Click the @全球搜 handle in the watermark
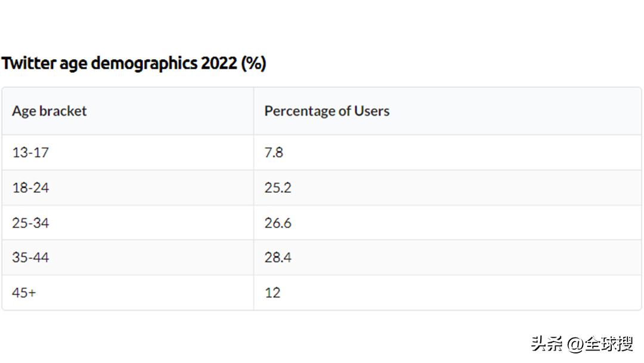 pos(600,344)
